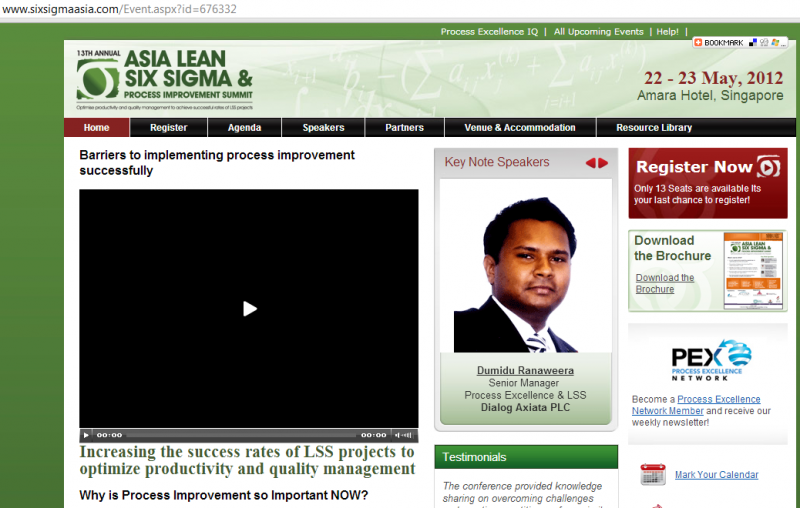Screen dimensions: 800x508
Task: Click the Asia Lean Six Sigma summit logo
Action: click(165, 79)
